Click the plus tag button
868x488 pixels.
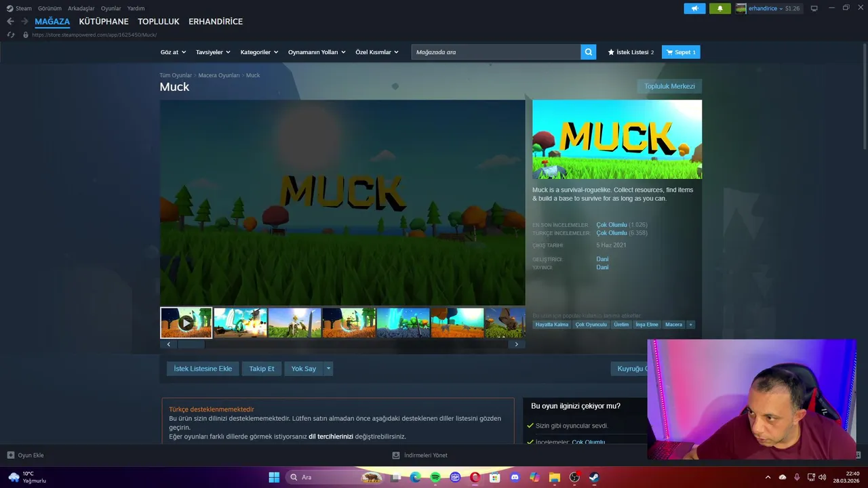coord(690,325)
